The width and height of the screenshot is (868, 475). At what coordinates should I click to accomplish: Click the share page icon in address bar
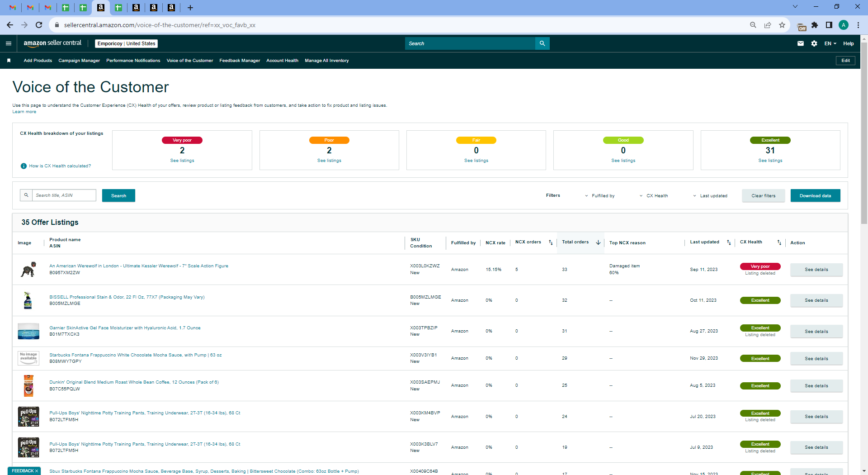pos(768,25)
